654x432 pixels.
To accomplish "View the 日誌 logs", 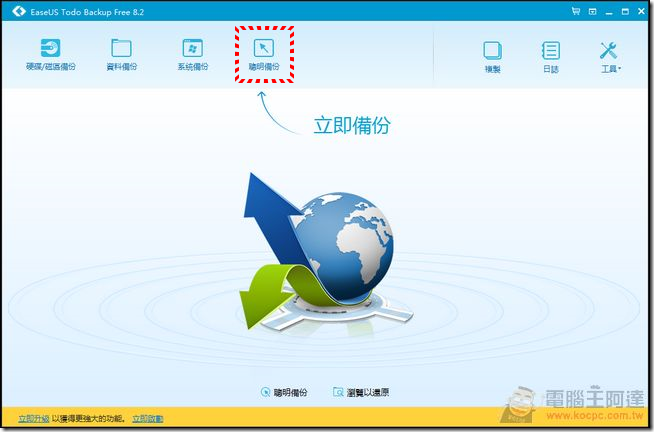I will point(551,57).
